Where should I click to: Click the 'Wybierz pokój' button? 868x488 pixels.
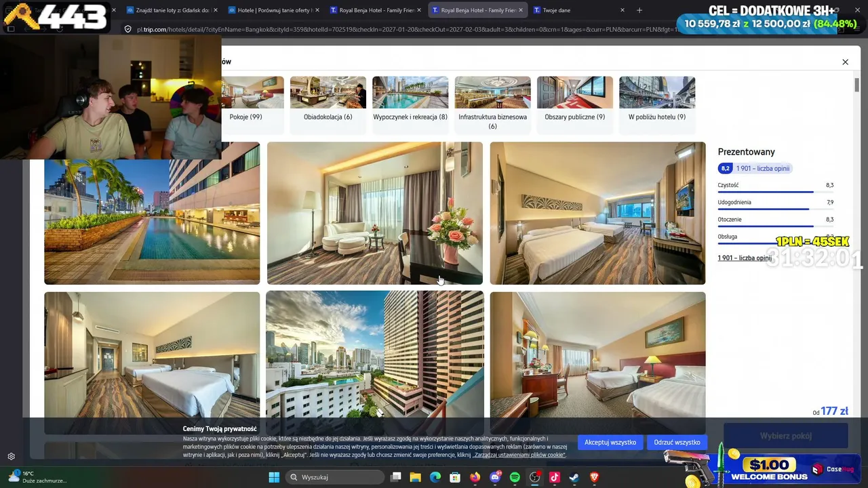click(786, 436)
